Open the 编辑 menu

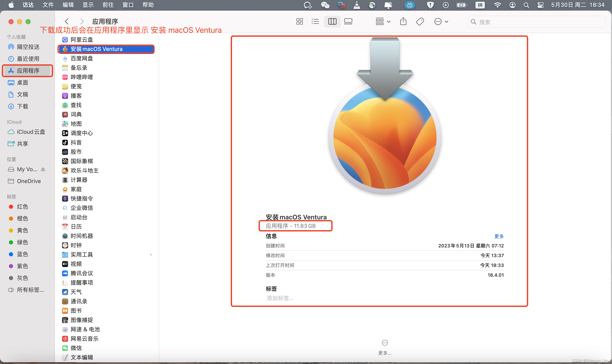click(x=68, y=5)
